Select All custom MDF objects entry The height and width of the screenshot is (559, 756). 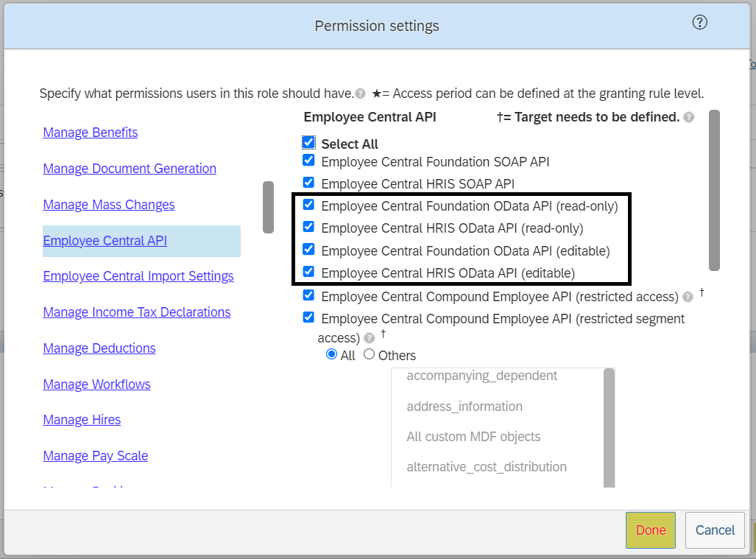473,437
